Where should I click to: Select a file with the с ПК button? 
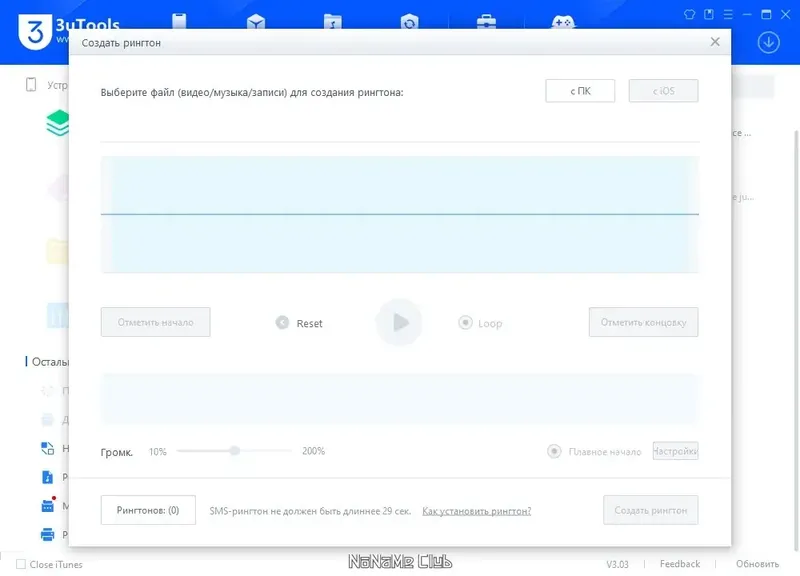[580, 90]
